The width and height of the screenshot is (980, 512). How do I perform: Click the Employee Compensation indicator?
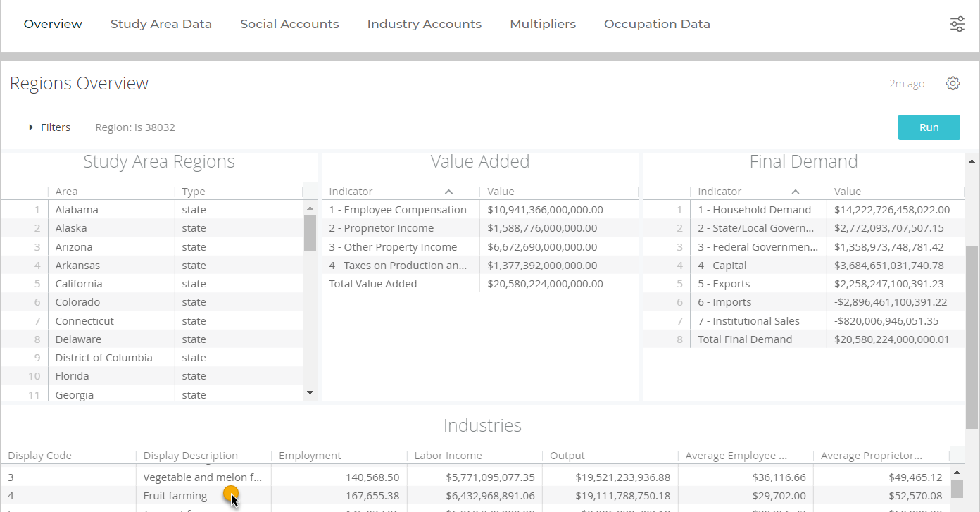click(x=398, y=210)
